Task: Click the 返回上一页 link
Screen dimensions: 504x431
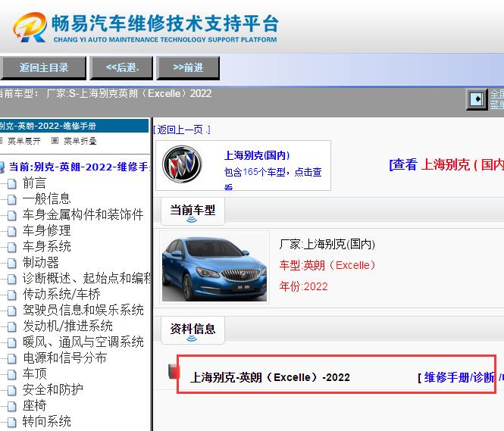Action: (182, 130)
